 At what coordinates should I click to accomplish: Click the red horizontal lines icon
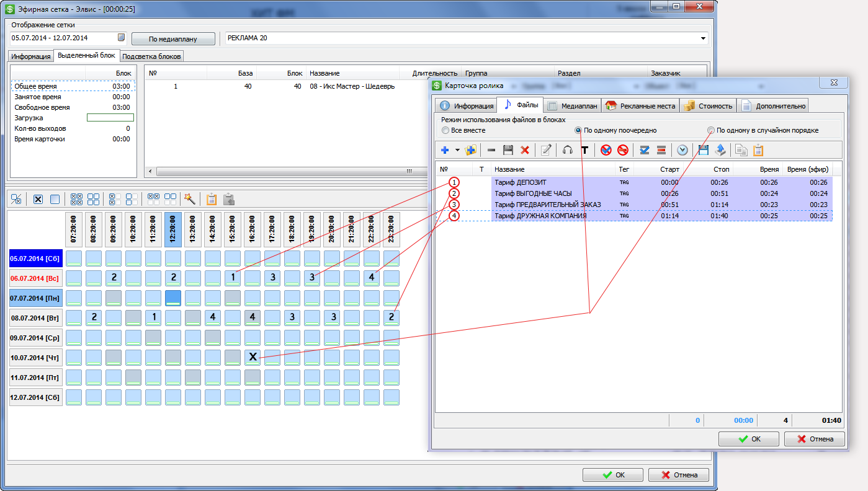tap(661, 150)
